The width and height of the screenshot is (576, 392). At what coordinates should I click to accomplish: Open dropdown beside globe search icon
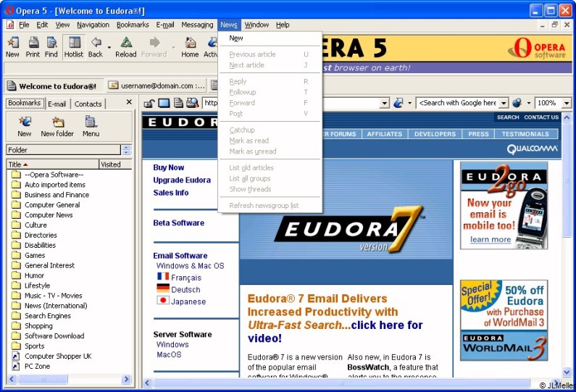(x=529, y=103)
